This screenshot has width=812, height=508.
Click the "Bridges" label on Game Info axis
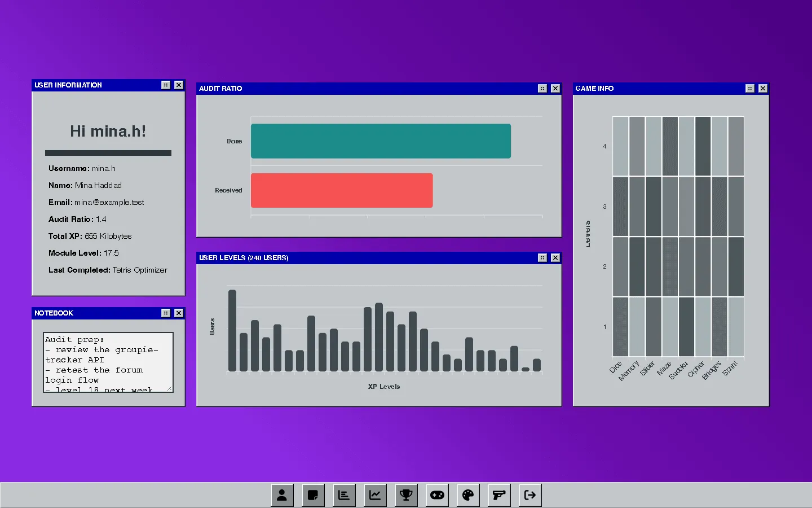(711, 370)
